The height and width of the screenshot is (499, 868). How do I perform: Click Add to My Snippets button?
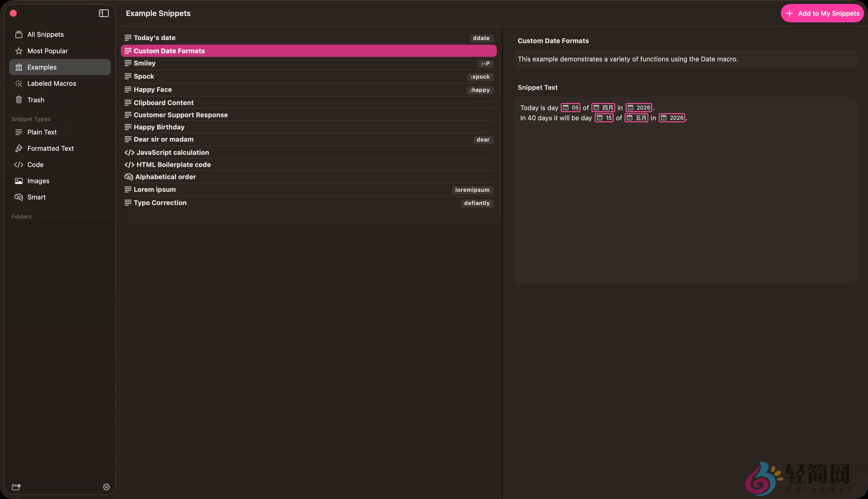pos(822,13)
